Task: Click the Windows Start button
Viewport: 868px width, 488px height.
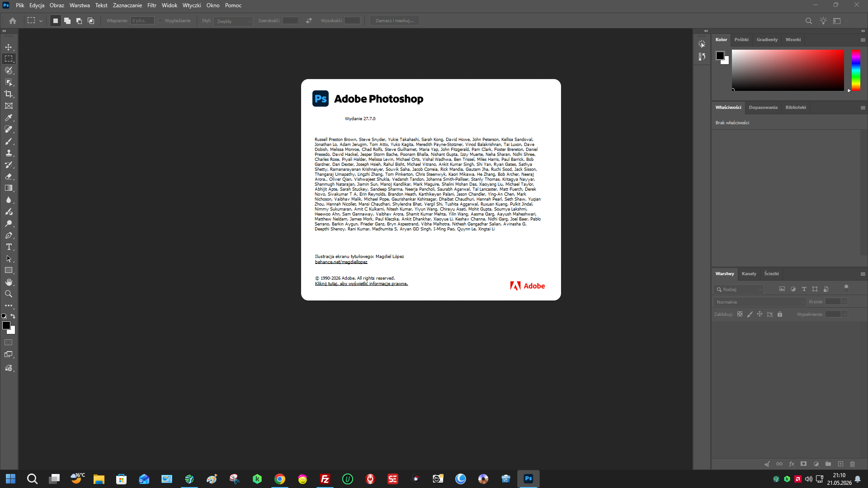Action: [x=10, y=479]
